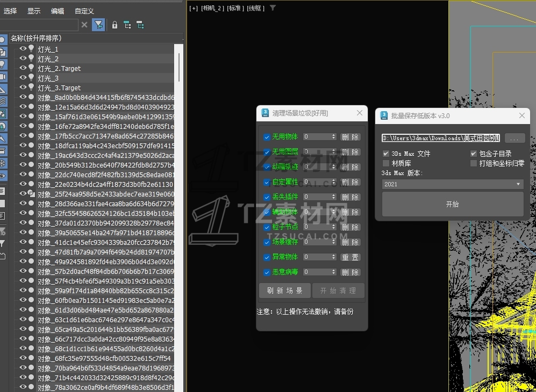Viewport: 536px width, 392px height.
Task: Click the 异常物体 count spinner arrows
Action: [334, 257]
